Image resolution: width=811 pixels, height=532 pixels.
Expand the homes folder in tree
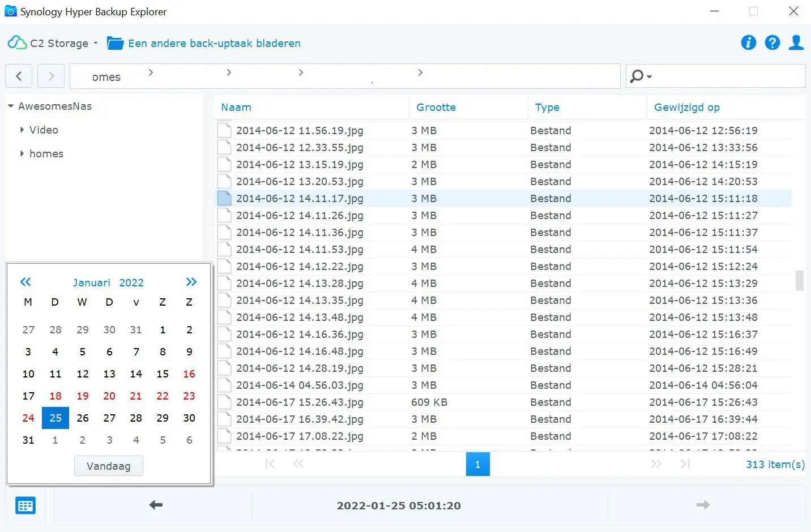(x=22, y=154)
